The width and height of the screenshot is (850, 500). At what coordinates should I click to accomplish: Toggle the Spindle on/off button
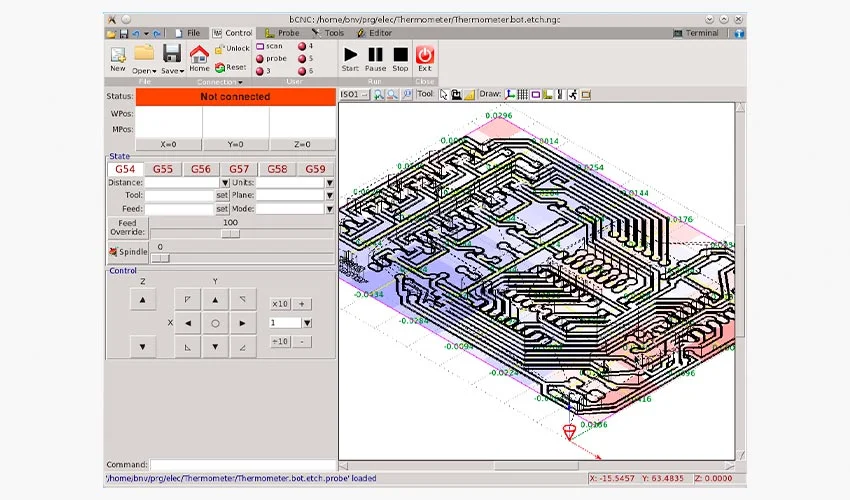(127, 252)
